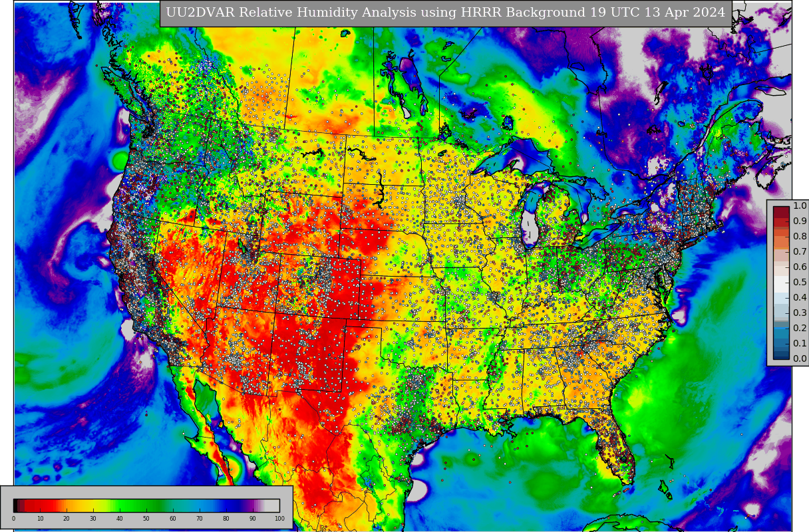Screen dimensions: 809x532
Task: Click the 20 tick label on humidity colorbar
Action: coord(67,519)
